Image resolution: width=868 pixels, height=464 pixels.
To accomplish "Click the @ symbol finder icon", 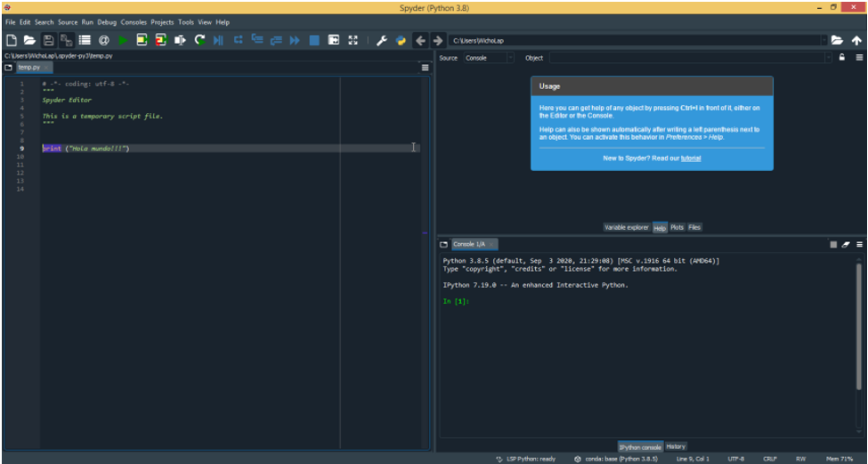I will coord(103,40).
